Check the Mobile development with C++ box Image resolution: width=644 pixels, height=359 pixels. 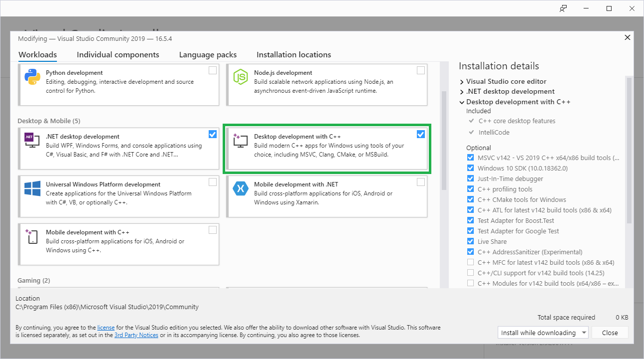pos(213,230)
